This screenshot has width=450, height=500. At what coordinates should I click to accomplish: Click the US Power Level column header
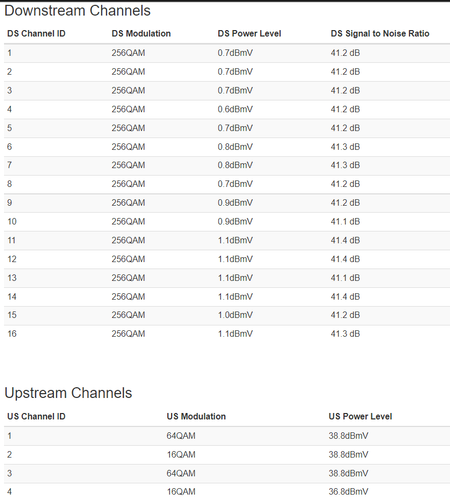pos(360,416)
